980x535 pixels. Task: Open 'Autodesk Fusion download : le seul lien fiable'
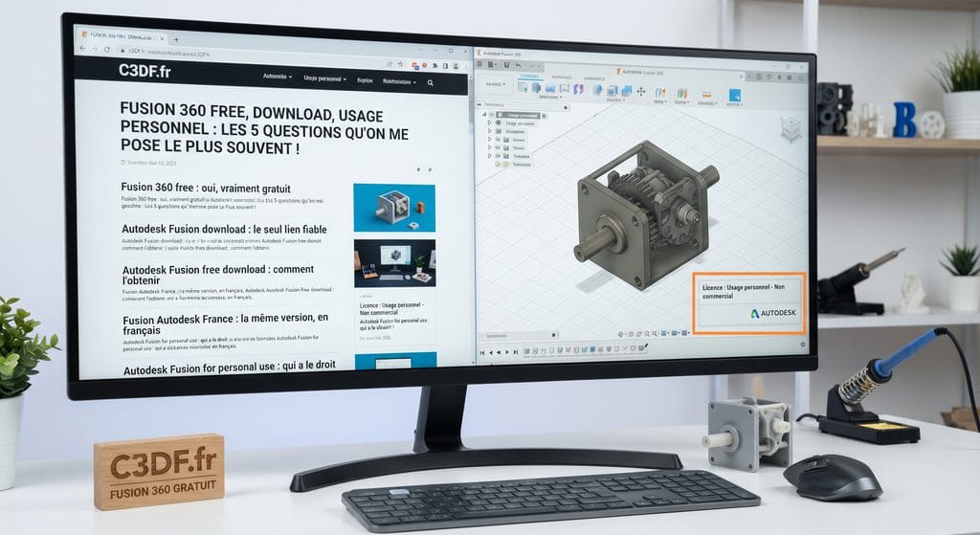pos(224,229)
